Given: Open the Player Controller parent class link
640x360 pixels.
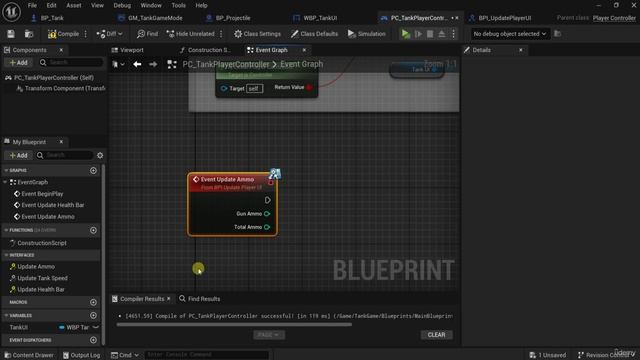Looking at the screenshot, I should tap(614, 18).
